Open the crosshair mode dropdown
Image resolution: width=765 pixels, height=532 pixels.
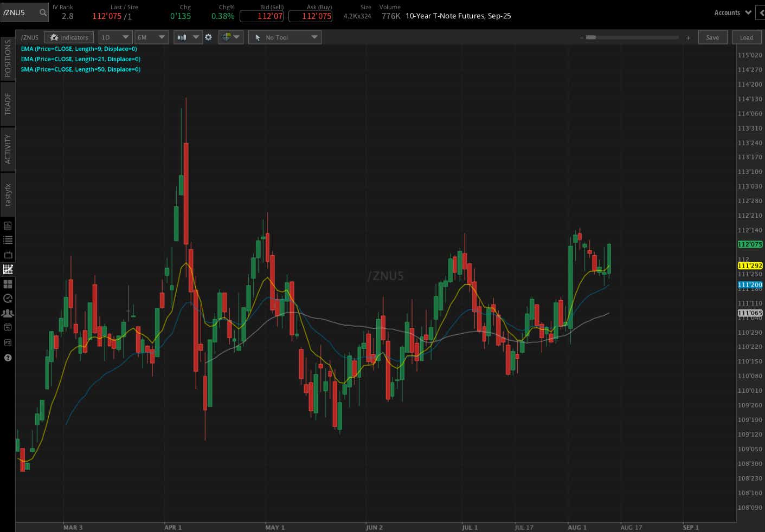click(230, 37)
